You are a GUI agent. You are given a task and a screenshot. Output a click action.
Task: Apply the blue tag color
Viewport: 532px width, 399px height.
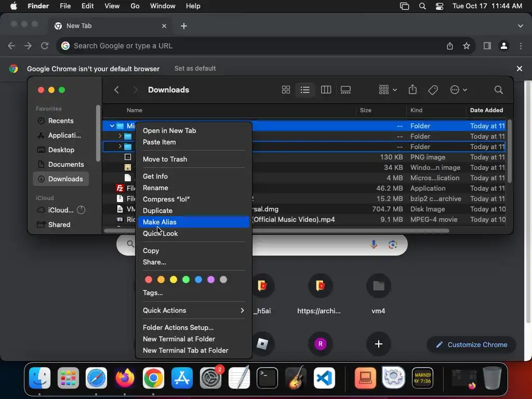[x=198, y=280]
